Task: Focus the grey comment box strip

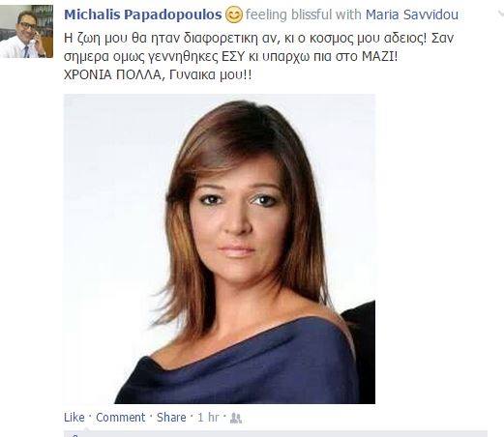Action: (x=276, y=433)
